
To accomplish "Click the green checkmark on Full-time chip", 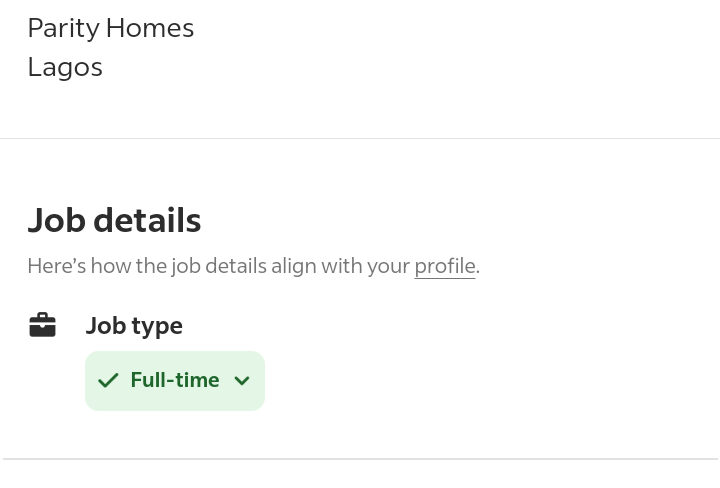I will point(108,381).
